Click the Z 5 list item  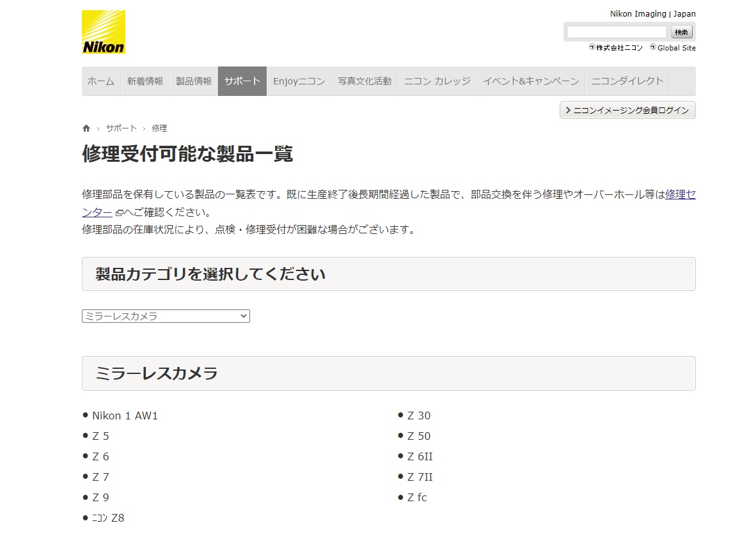[101, 436]
